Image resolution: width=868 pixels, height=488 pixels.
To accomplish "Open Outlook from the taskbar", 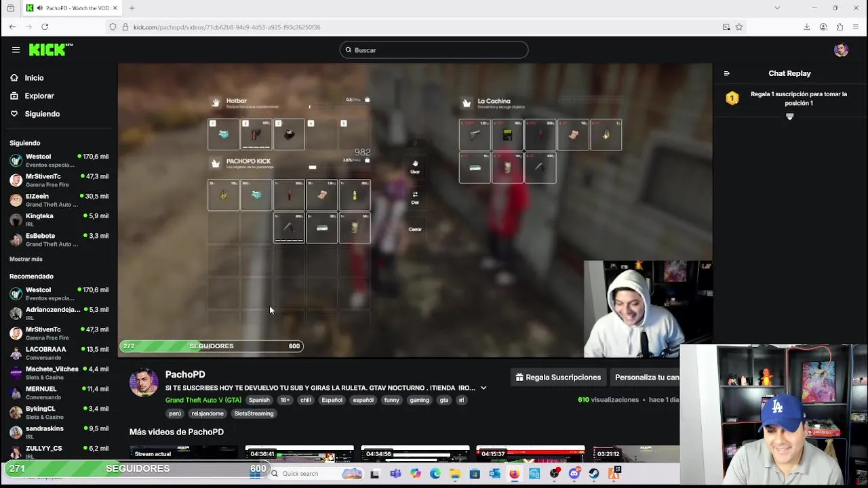I will [495, 474].
